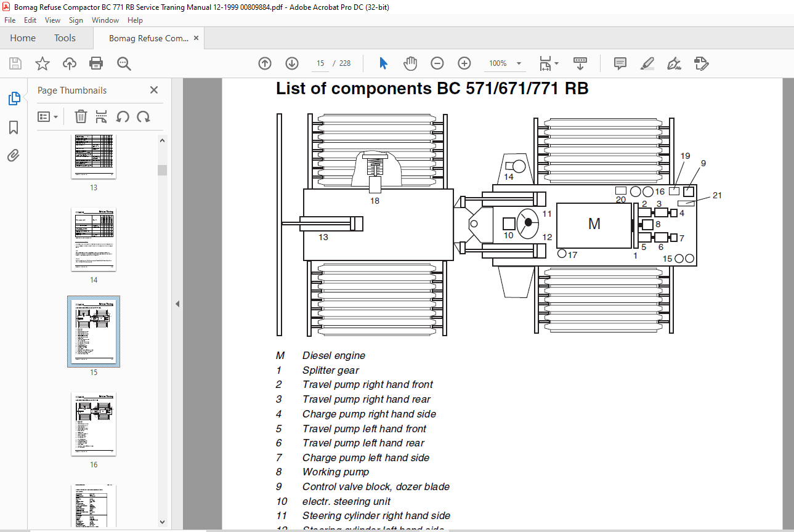Click 'electr. steering unit' legend text
Screen dimensions: 794x532
346,501
